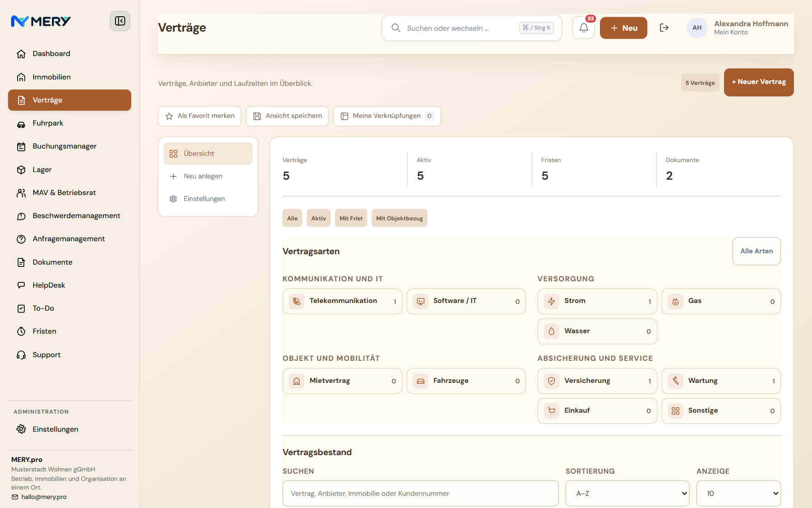812x508 pixels.
Task: Click the Support headset icon
Action: (21, 355)
